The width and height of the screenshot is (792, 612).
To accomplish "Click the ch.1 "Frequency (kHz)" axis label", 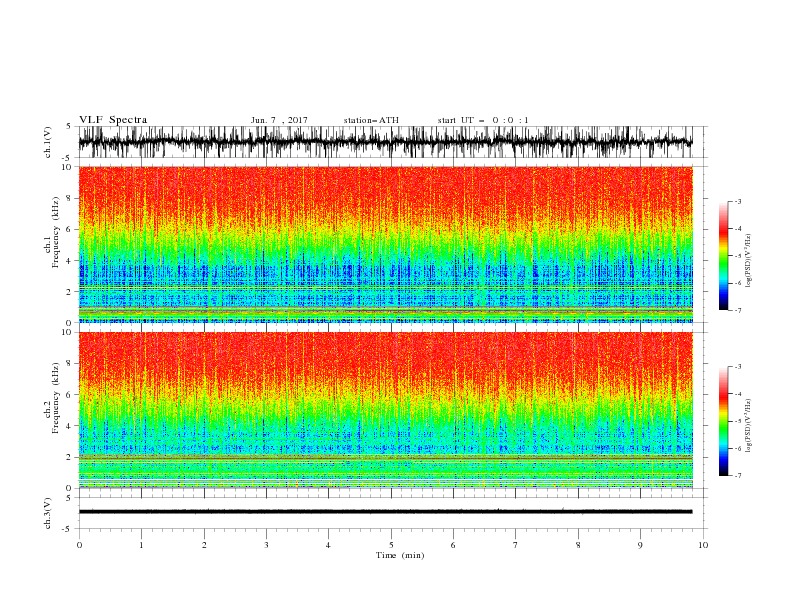I will coord(56,232).
